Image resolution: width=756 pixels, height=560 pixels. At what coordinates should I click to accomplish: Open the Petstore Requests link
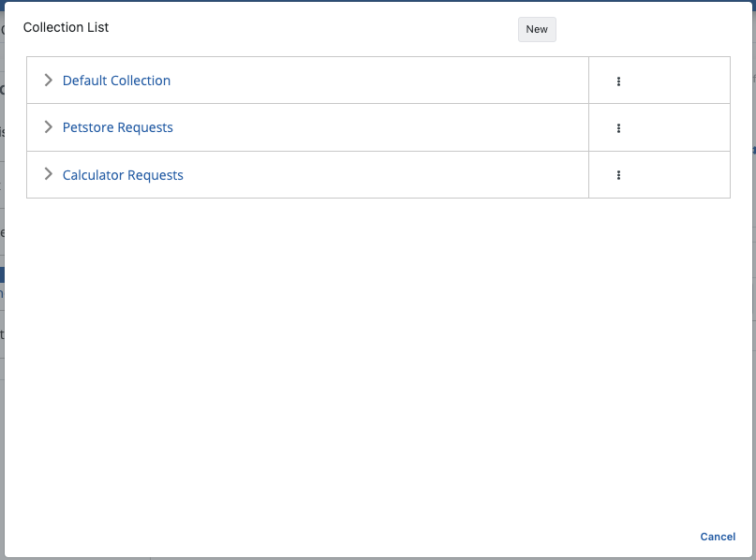click(x=117, y=127)
